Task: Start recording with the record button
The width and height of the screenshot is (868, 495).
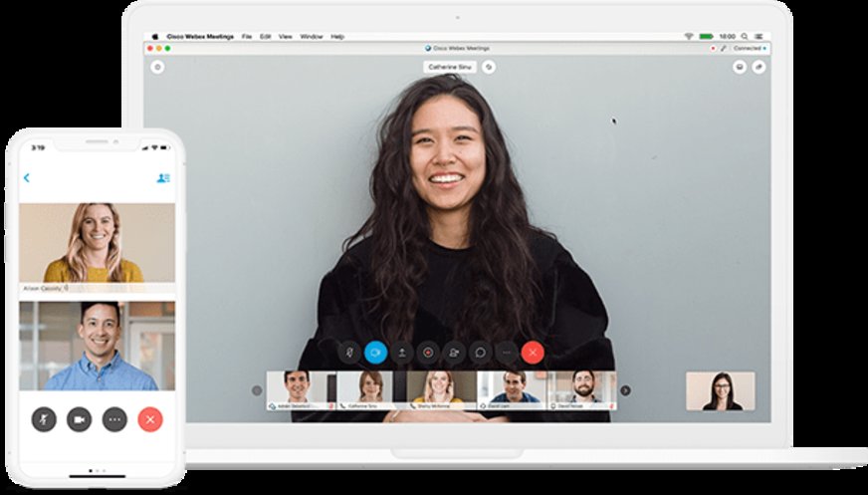Action: [x=428, y=352]
